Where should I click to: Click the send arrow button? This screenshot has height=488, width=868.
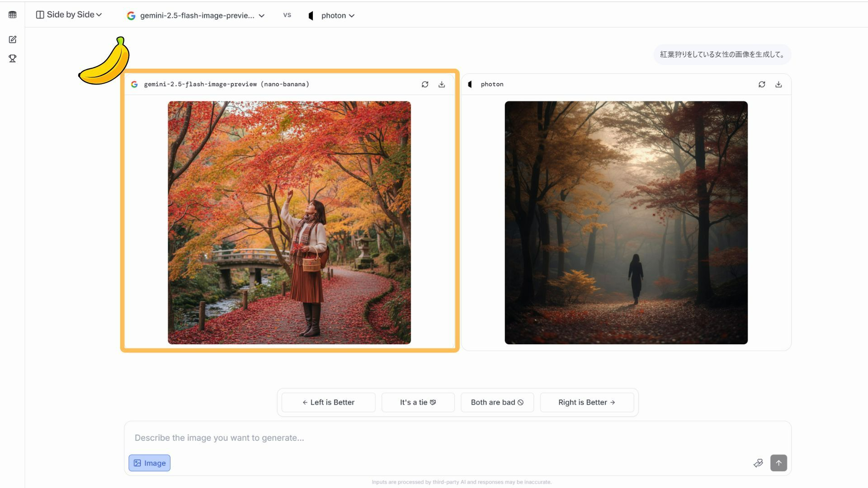click(778, 463)
